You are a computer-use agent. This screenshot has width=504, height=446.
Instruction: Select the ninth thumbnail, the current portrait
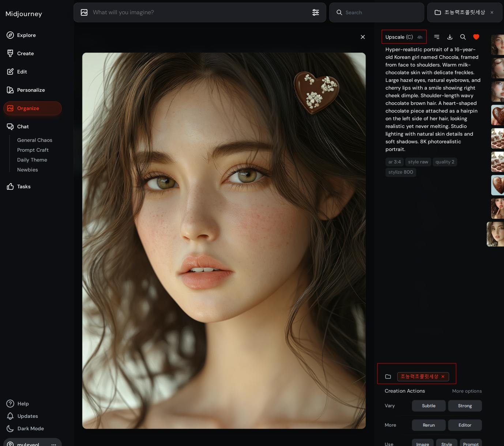(x=496, y=234)
